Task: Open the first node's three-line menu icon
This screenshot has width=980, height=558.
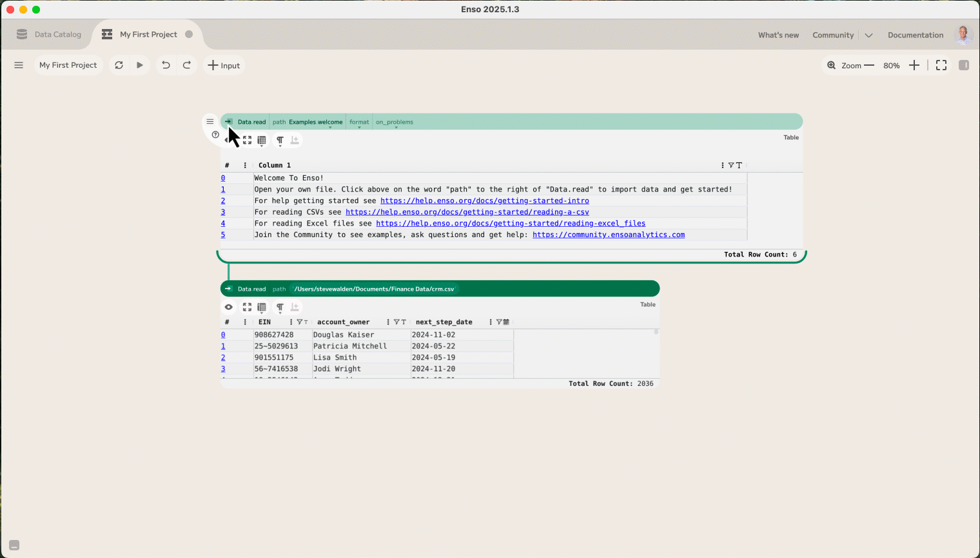Action: pos(210,121)
